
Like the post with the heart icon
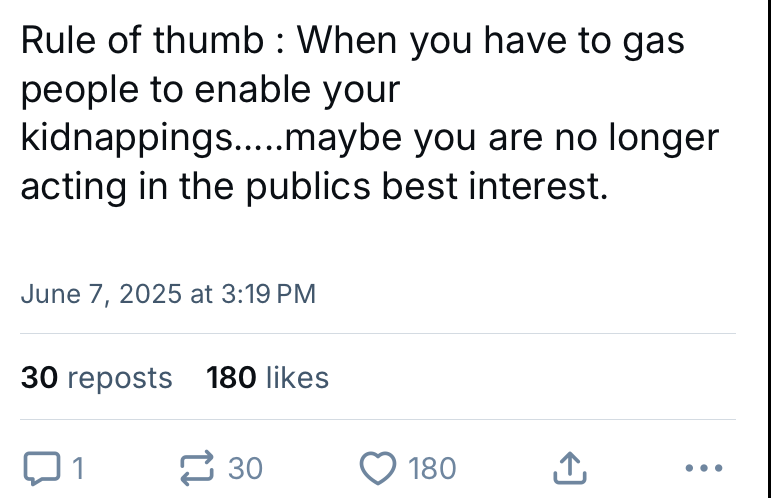(378, 468)
